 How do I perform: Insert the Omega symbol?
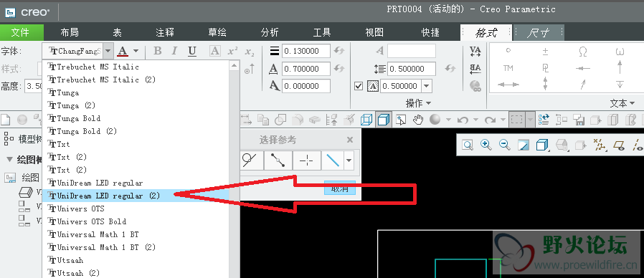[x=582, y=52]
